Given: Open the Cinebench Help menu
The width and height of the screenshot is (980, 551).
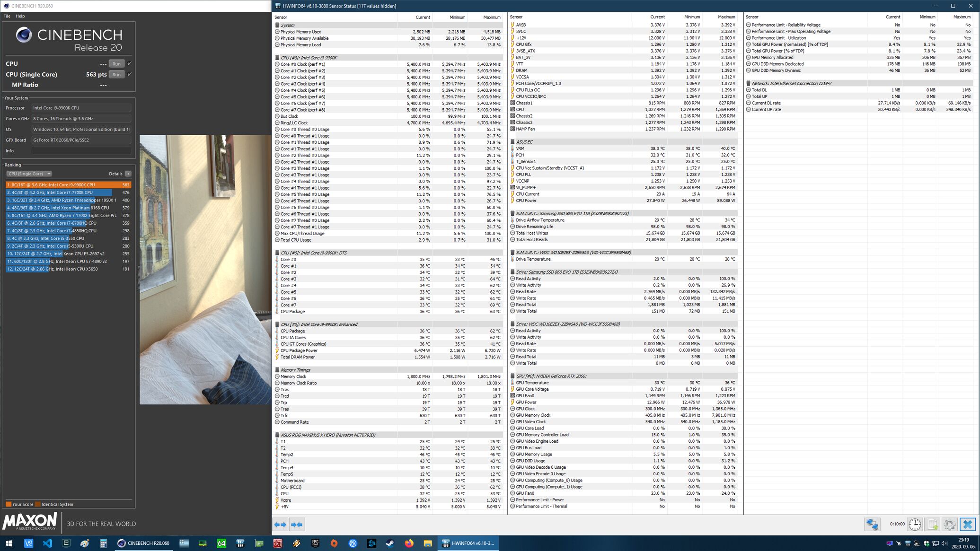Looking at the screenshot, I should point(20,16).
